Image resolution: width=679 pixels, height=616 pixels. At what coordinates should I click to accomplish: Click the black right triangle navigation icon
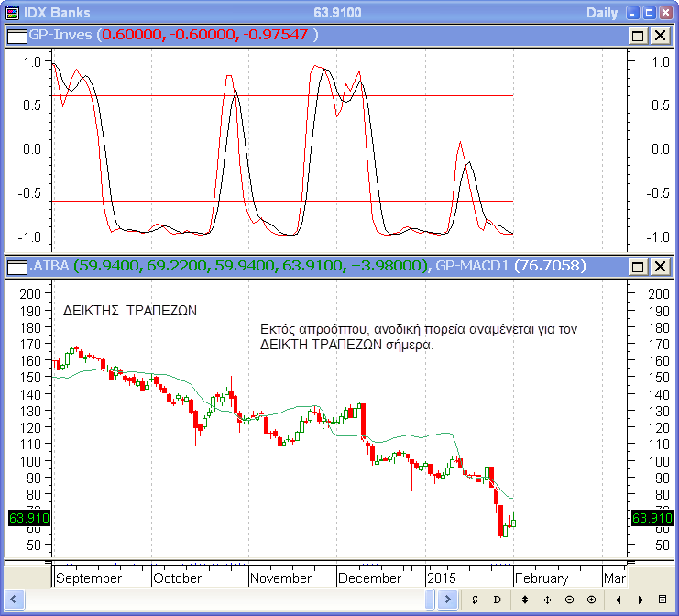[x=641, y=599]
